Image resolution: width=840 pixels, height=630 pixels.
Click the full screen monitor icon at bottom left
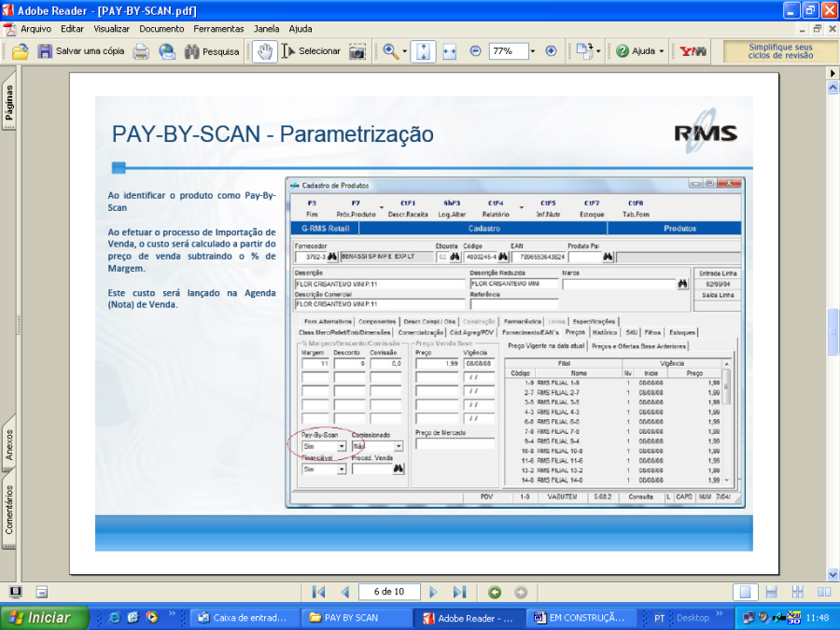(x=16, y=592)
